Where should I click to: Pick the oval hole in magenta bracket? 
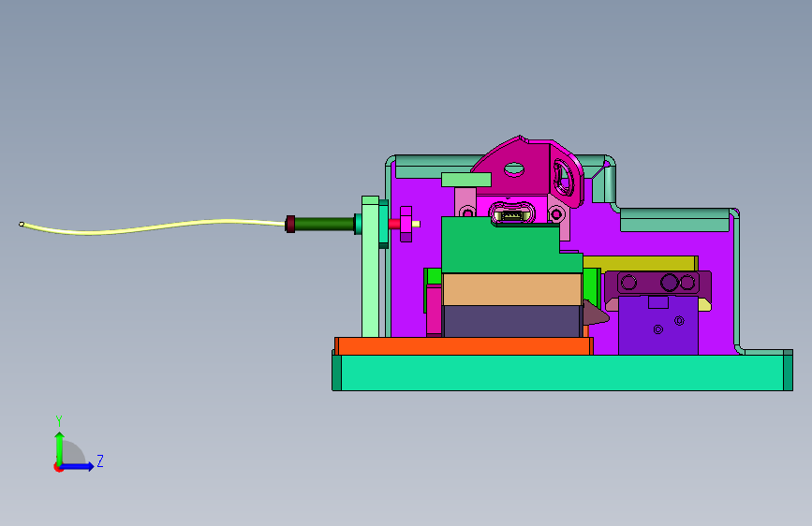(514, 168)
